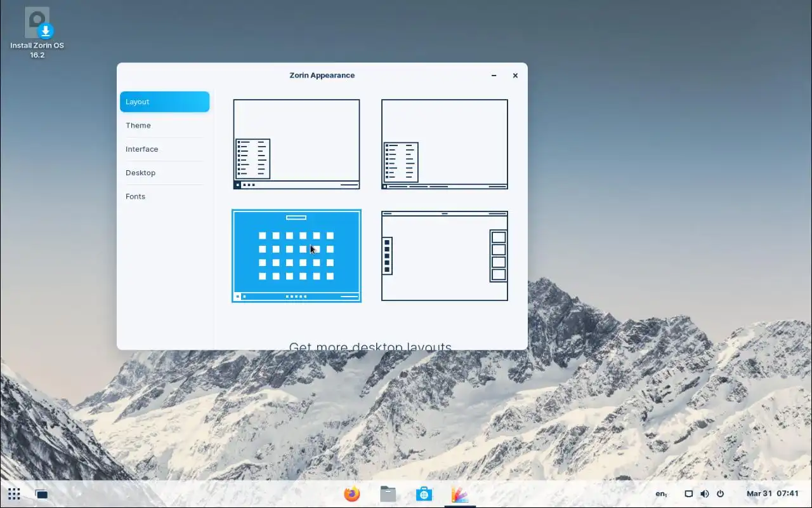
Task: Minimize the Zorin Appearance window
Action: click(x=494, y=76)
